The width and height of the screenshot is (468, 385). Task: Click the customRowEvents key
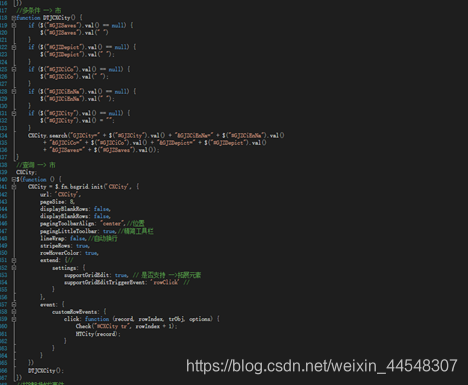(x=75, y=312)
